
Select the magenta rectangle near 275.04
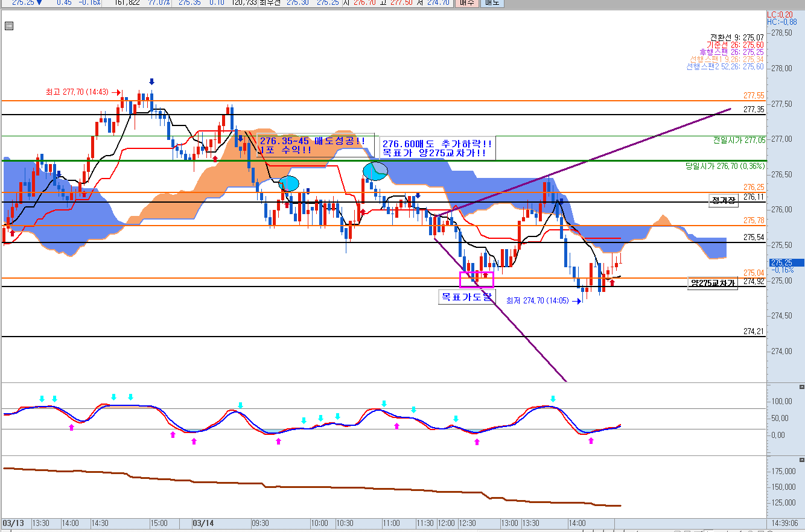477,279
